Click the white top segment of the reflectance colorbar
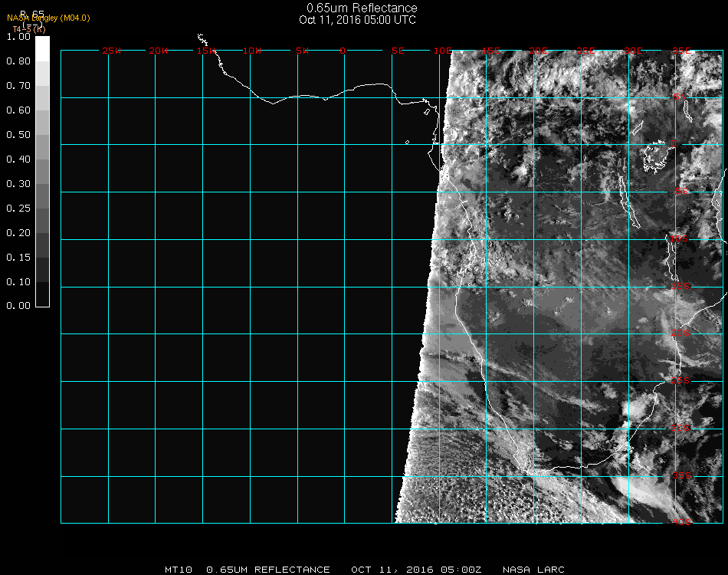This screenshot has height=575, width=728. click(42, 48)
